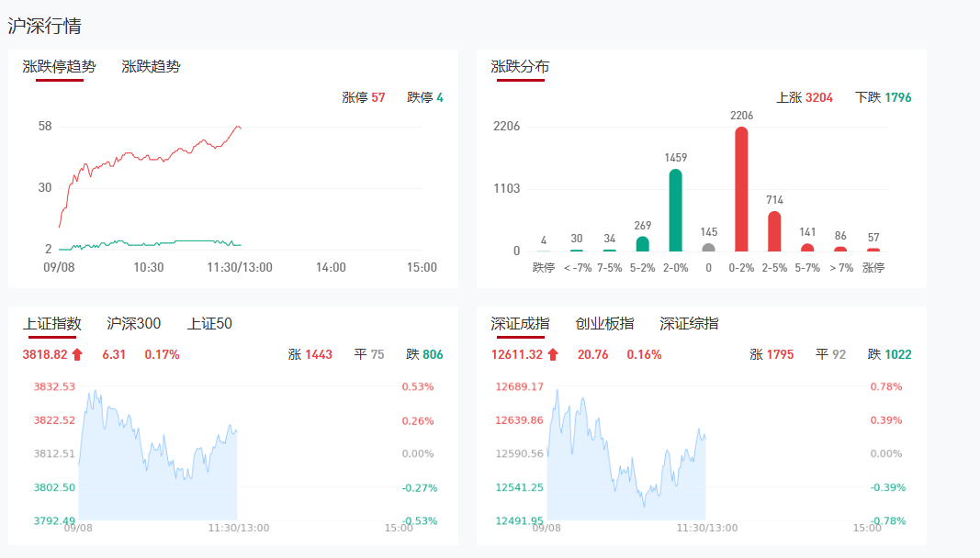
Task: Click the 深证成指 change 20.76
Action: click(x=592, y=354)
